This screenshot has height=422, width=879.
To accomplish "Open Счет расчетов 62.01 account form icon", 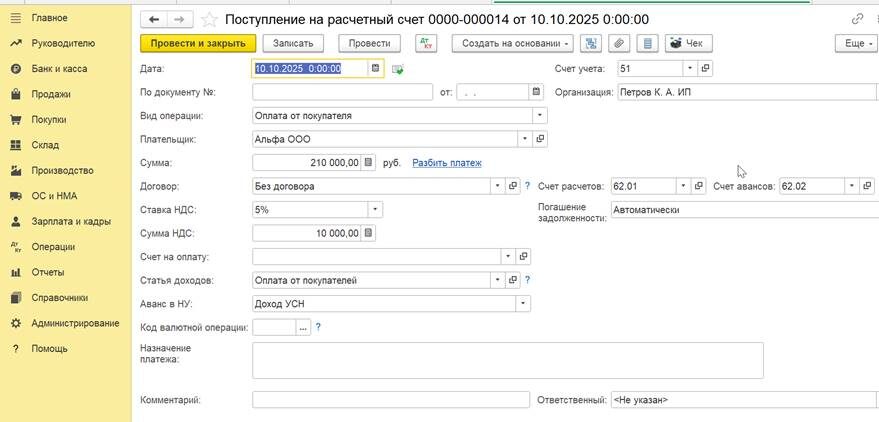I will [x=698, y=187].
